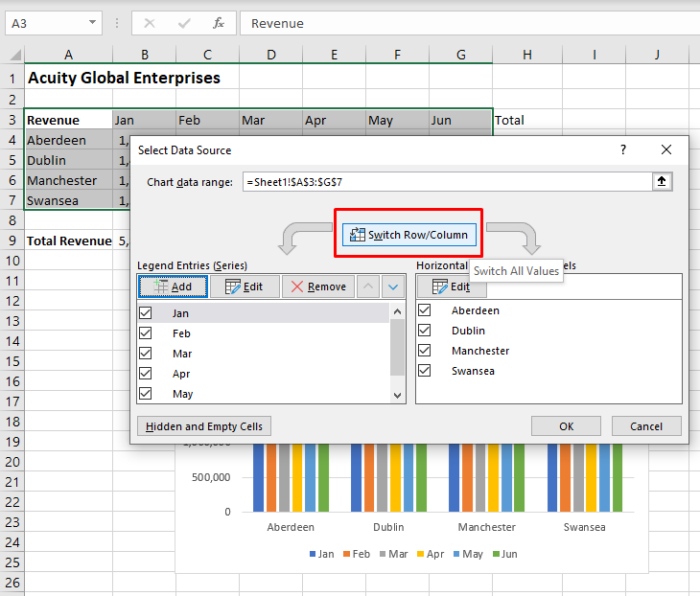This screenshot has width=700, height=596.
Task: Uncheck the Feb series checkbox
Action: point(146,332)
